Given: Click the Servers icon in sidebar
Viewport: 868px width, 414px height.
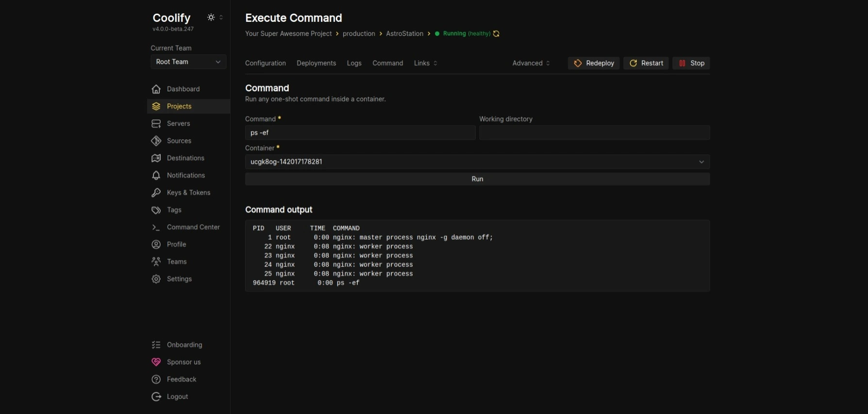Looking at the screenshot, I should tap(156, 124).
